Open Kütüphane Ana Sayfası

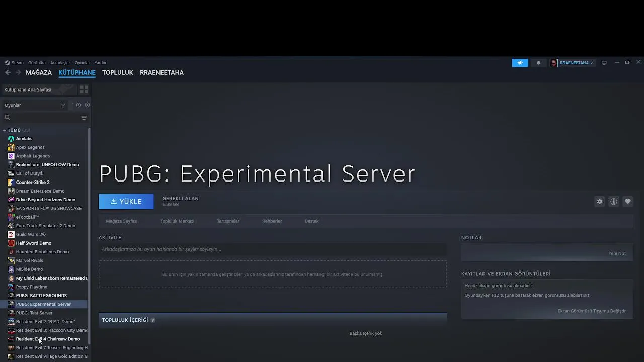tap(38, 89)
